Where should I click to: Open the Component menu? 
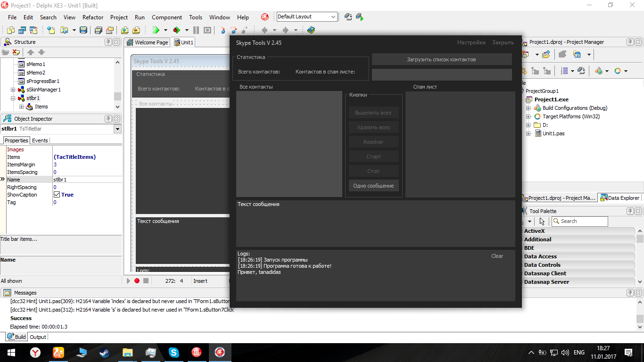(x=167, y=17)
